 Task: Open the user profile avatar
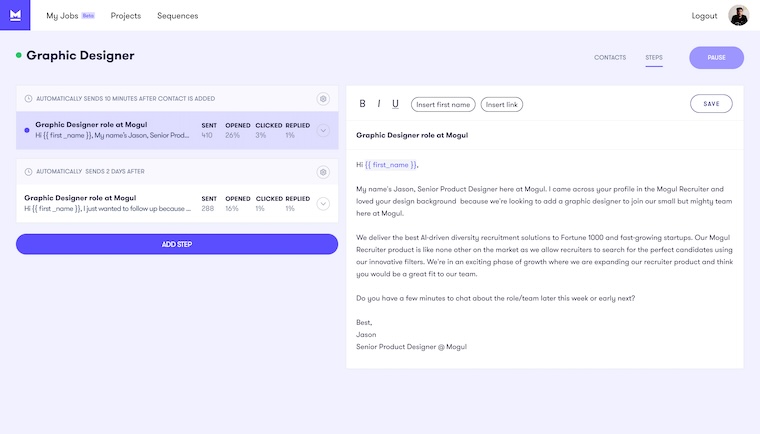(738, 16)
